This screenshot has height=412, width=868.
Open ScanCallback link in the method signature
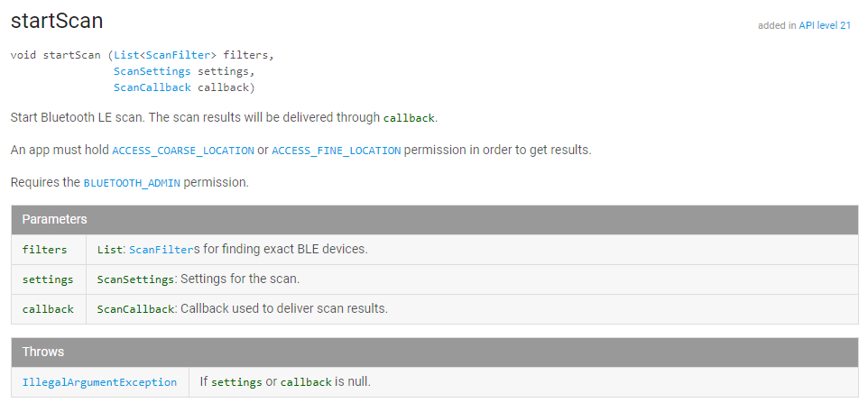pos(152,87)
